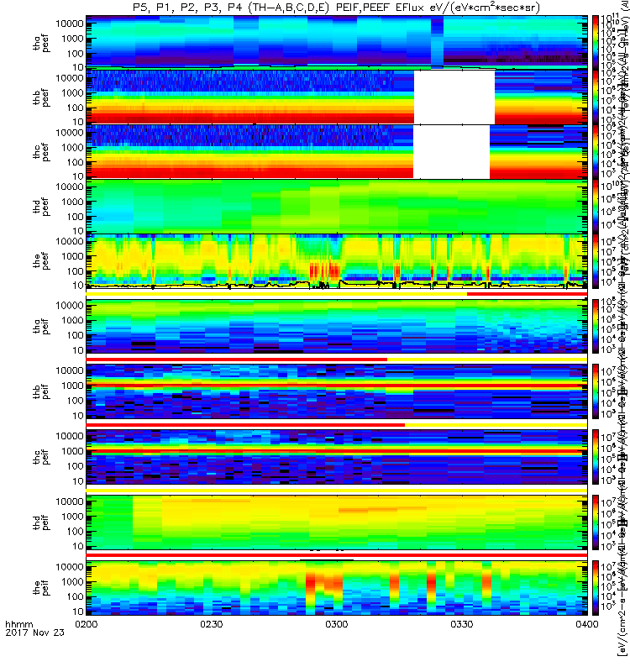Click the all-red bar above the peif panel

[x=337, y=555]
